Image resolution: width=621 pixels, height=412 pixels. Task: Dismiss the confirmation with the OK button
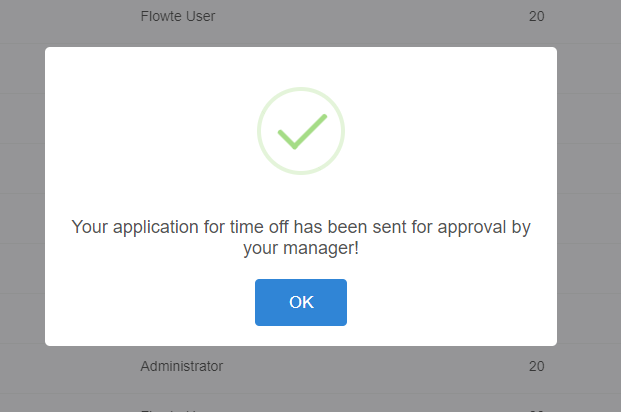[301, 302]
